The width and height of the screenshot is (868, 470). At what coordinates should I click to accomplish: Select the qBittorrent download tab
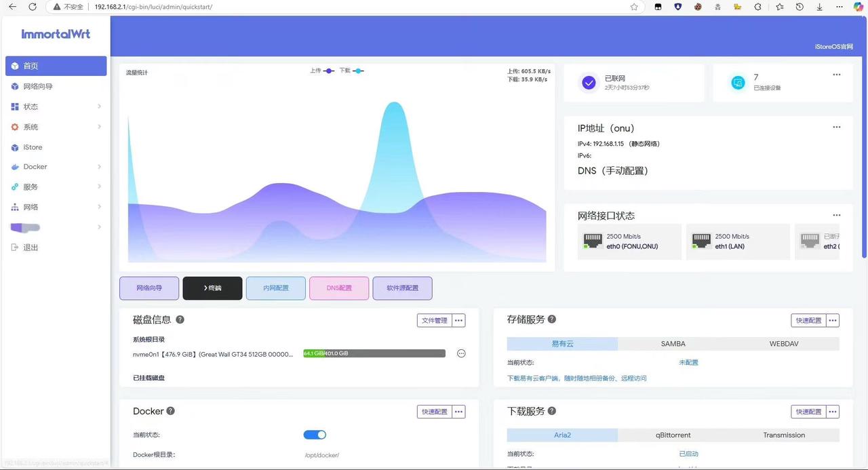673,435
